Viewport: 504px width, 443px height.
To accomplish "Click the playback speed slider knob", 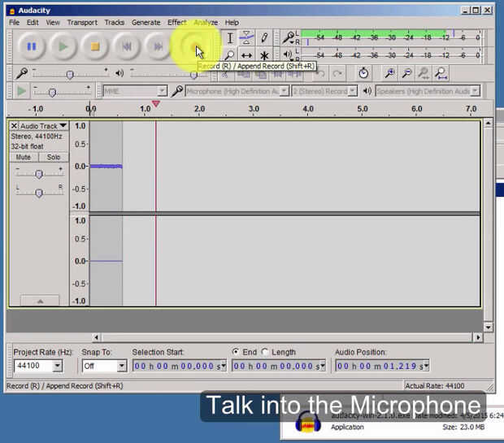I will (52, 93).
